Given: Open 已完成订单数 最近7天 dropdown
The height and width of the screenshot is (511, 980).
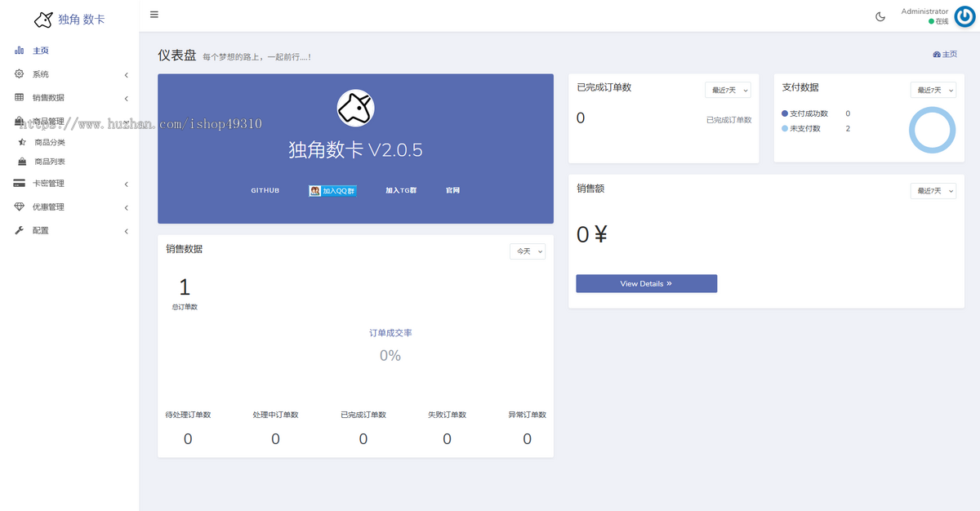Looking at the screenshot, I should click(x=728, y=90).
